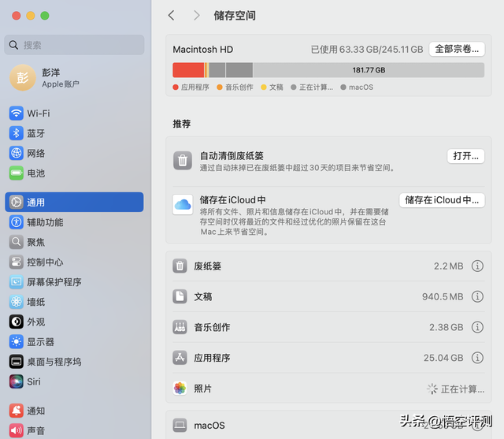The height and width of the screenshot is (439, 504).
Task: Open the 外观 appearance icon
Action: click(16, 322)
